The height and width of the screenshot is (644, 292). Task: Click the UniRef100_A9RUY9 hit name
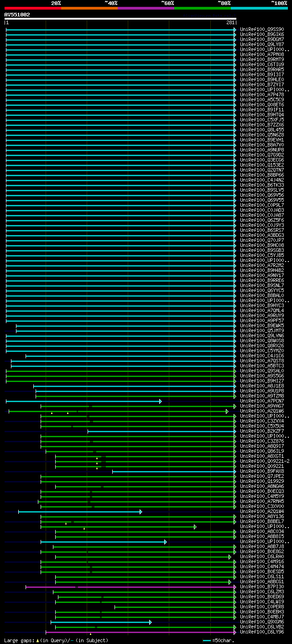click(x=262, y=316)
